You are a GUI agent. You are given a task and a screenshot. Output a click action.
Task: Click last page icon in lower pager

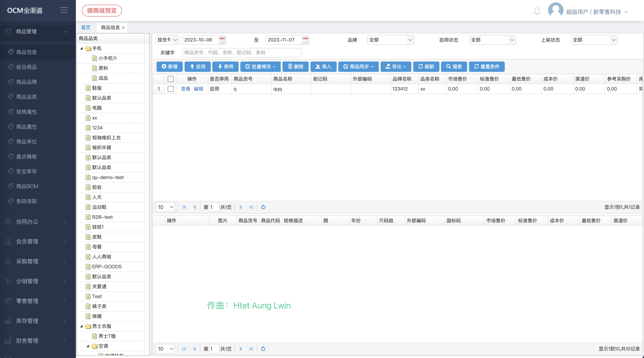[x=251, y=349]
